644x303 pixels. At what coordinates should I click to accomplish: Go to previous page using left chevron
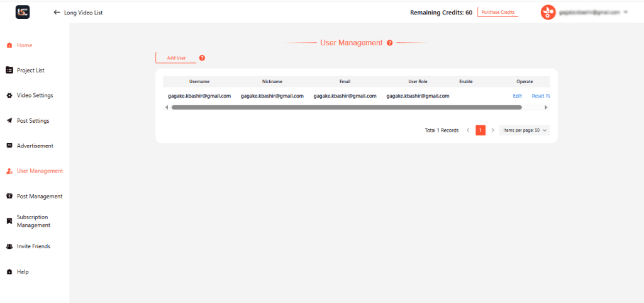[x=468, y=130]
